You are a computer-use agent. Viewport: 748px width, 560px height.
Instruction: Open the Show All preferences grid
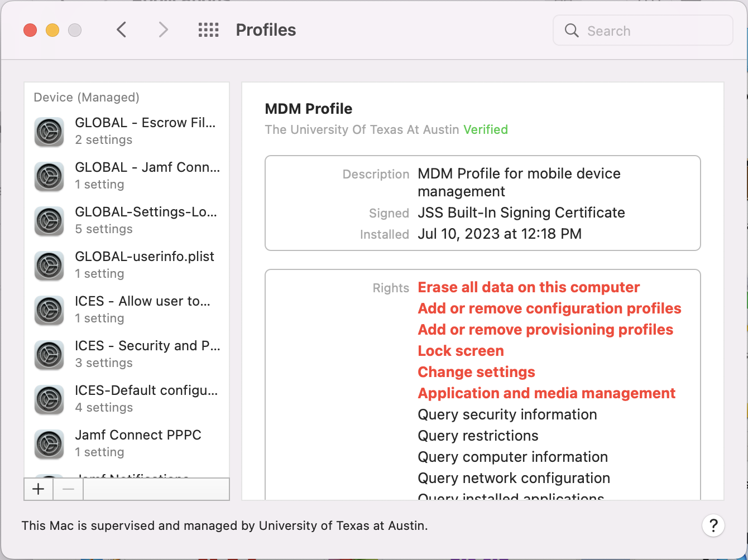(x=208, y=30)
